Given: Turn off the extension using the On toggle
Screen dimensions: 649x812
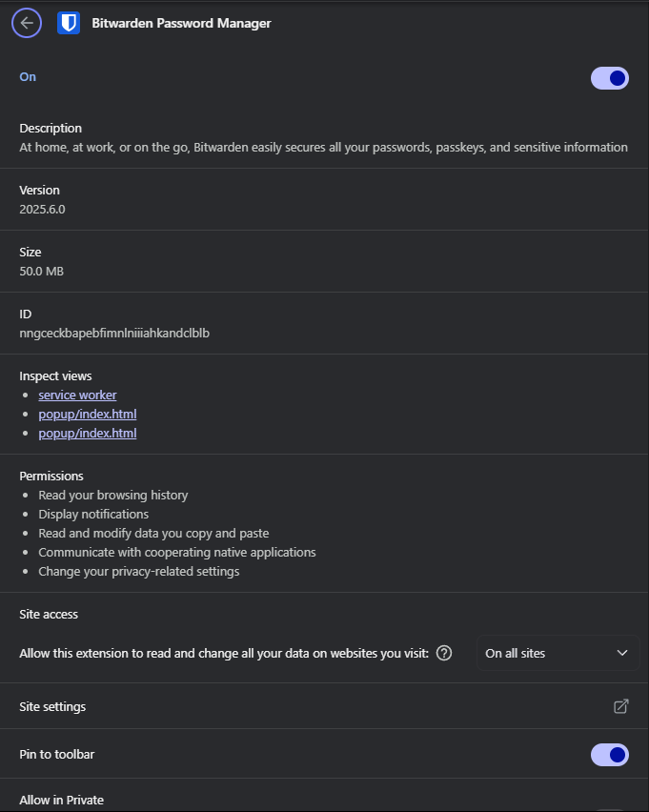Looking at the screenshot, I should pos(609,78).
